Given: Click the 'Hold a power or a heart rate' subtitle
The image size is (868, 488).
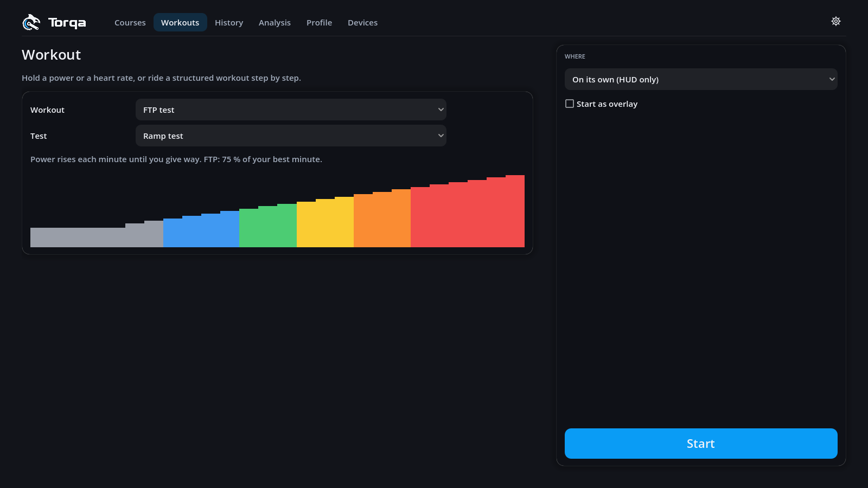Looking at the screenshot, I should (161, 78).
